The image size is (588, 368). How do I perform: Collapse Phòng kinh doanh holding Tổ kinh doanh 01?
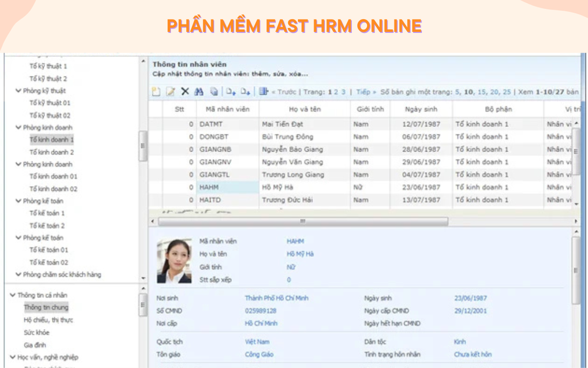(19, 164)
